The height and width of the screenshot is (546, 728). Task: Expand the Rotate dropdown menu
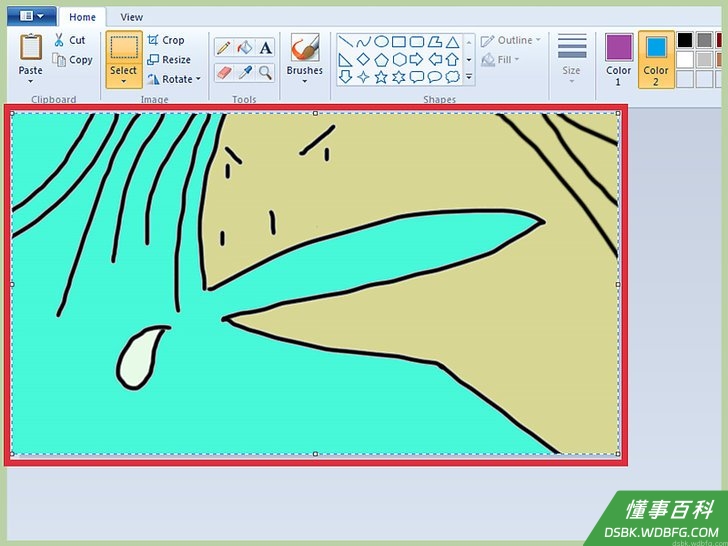pos(198,79)
